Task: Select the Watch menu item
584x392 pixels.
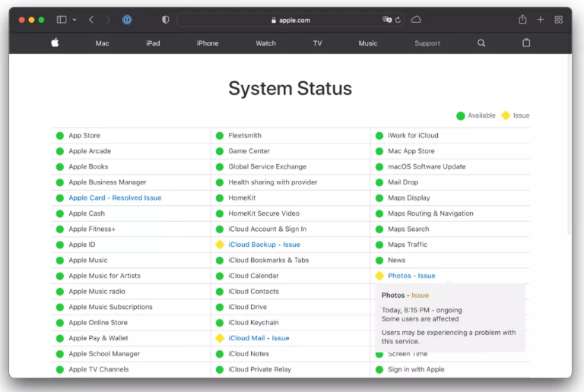Action: (x=265, y=43)
